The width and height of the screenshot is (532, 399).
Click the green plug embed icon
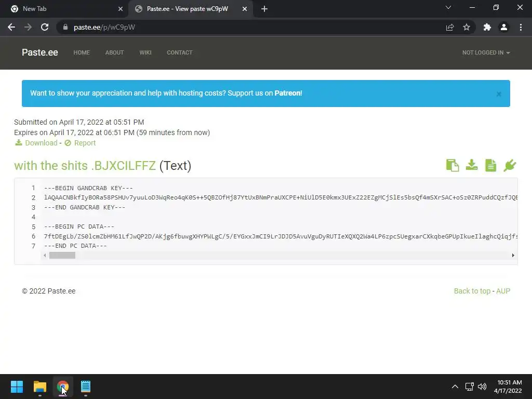(510, 166)
